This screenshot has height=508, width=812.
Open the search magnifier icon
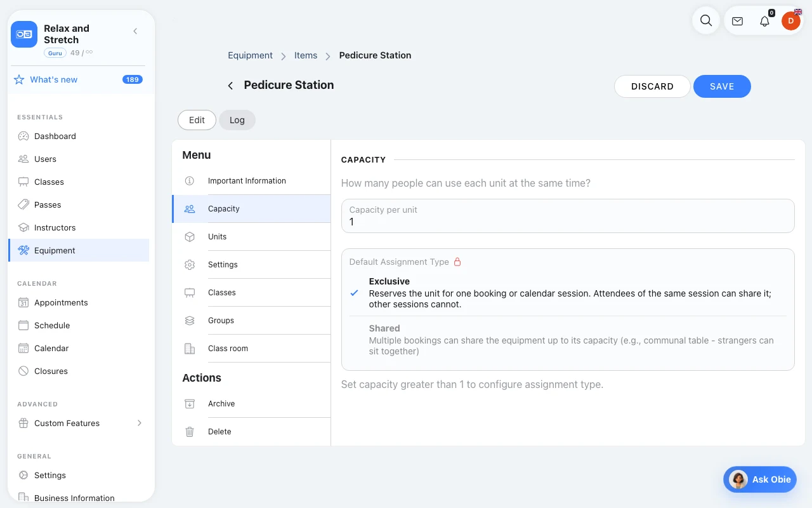706,20
